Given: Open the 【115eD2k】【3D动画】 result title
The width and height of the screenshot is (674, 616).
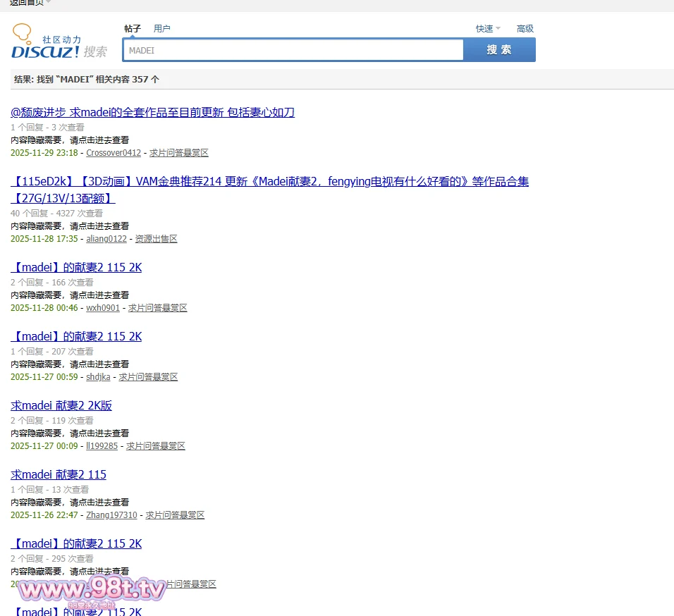Looking at the screenshot, I should point(269,182).
